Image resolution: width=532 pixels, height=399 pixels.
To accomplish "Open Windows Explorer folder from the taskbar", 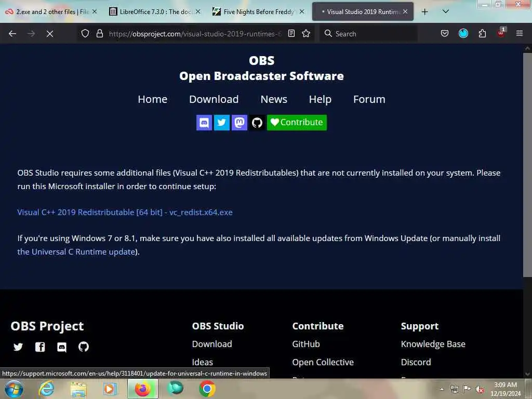I will tap(78, 389).
